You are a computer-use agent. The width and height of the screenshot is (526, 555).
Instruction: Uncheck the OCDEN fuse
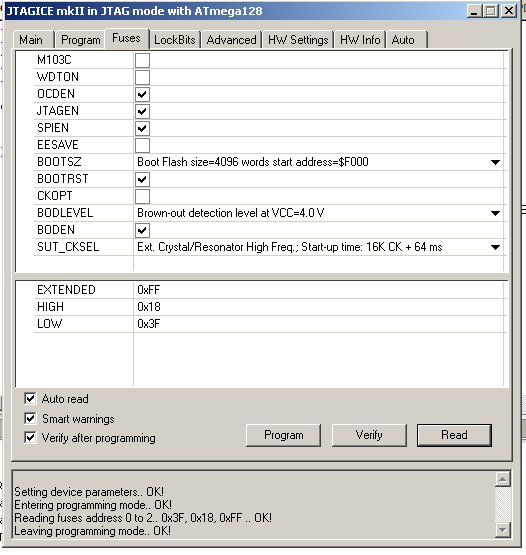pyautogui.click(x=142, y=94)
